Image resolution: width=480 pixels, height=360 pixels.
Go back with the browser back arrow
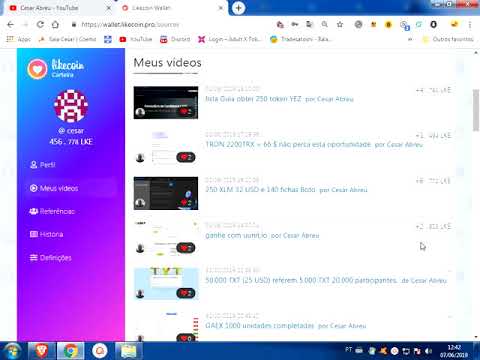pyautogui.click(x=10, y=24)
